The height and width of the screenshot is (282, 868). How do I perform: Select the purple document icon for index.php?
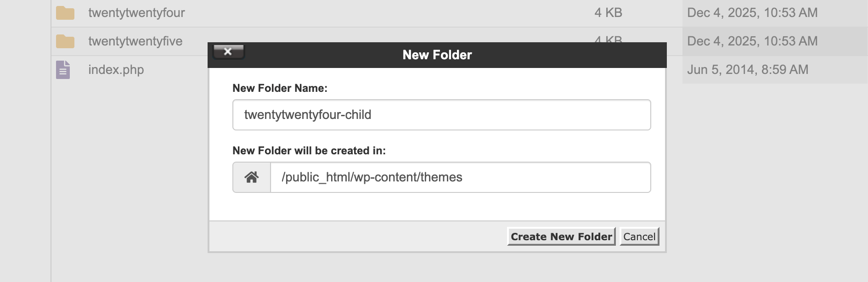63,69
